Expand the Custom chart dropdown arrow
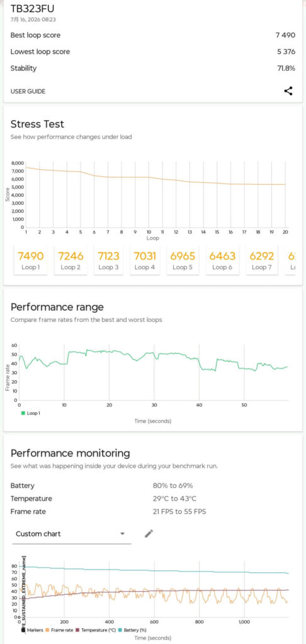This screenshot has width=306, height=644. click(122, 534)
